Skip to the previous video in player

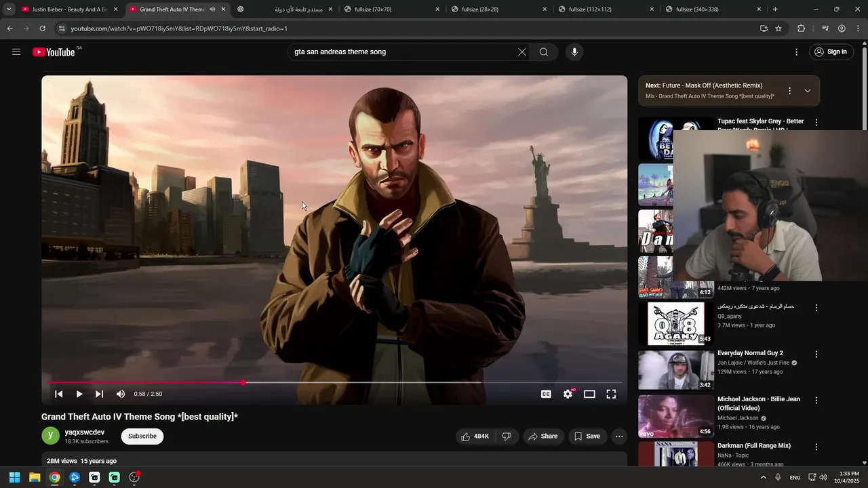(59, 394)
